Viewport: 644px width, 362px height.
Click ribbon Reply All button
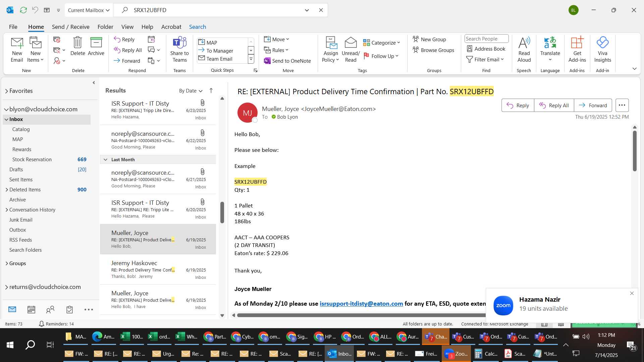point(128,50)
